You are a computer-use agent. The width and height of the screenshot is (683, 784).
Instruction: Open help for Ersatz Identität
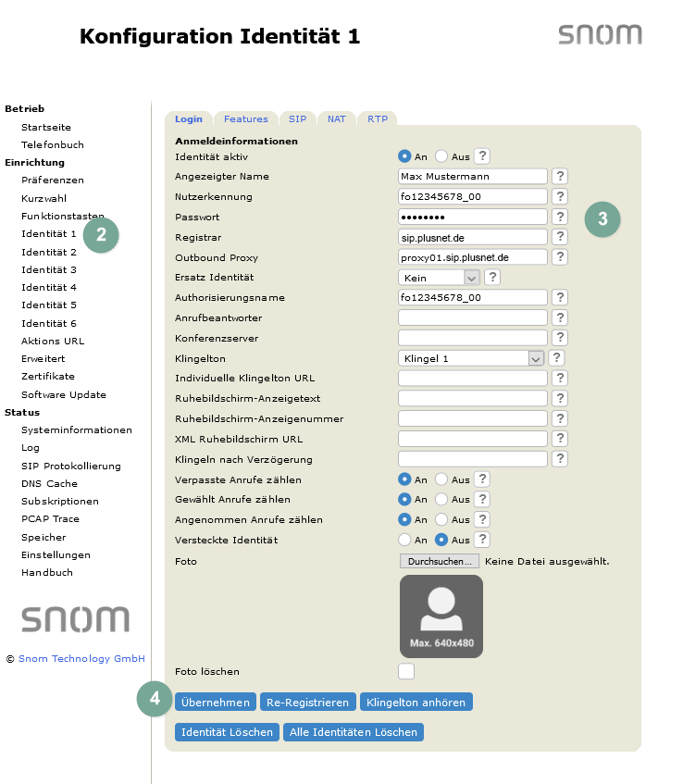click(492, 277)
